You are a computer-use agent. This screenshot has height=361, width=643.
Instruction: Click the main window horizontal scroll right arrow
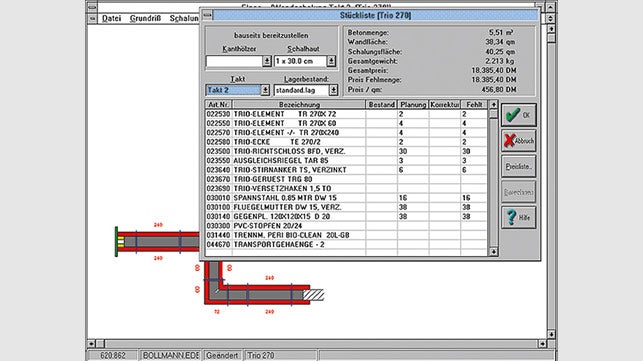click(542, 344)
